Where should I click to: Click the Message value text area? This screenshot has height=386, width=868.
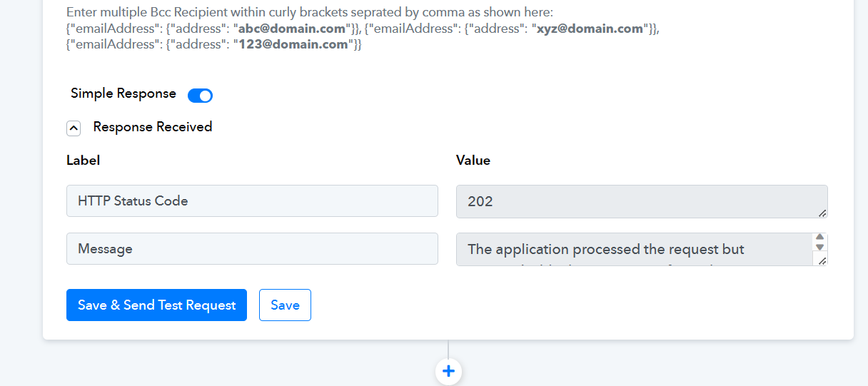tap(635, 250)
